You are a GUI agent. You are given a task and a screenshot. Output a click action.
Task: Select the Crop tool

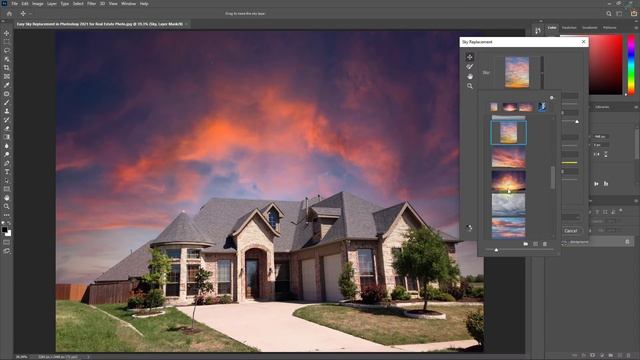[x=7, y=68]
